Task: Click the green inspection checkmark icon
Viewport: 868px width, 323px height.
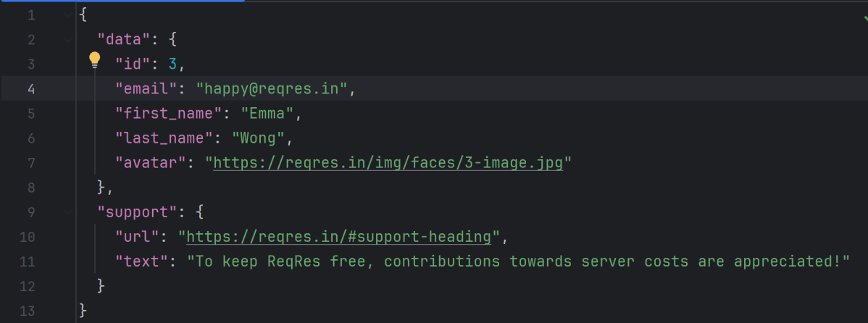Action: [x=864, y=18]
